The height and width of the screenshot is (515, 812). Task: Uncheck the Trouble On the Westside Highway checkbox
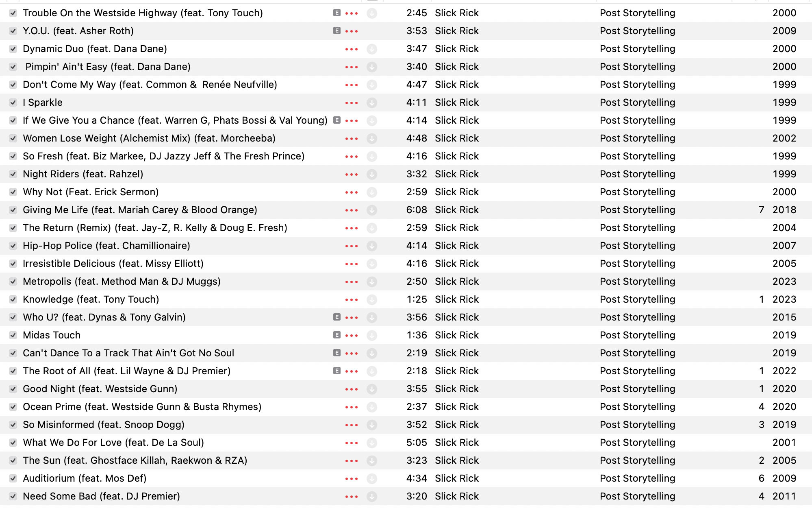[x=13, y=13]
